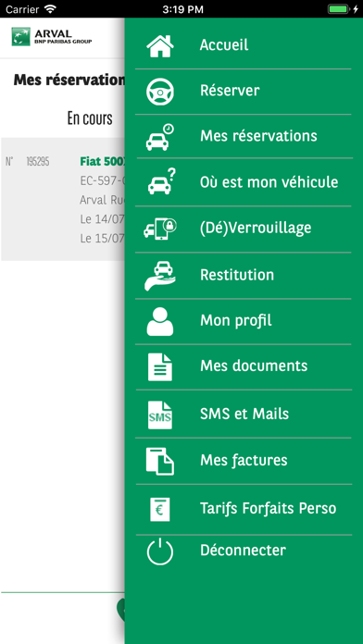View Mes factures
The width and height of the screenshot is (363, 644).
[x=243, y=461]
